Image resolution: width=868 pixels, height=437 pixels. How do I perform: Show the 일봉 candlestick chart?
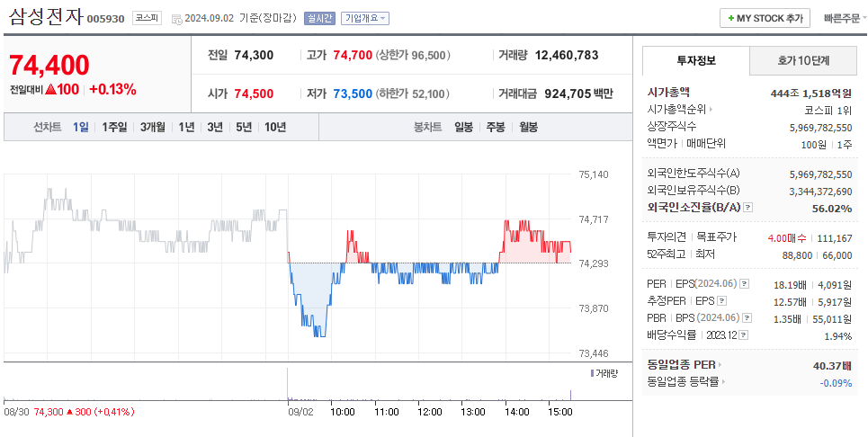[x=464, y=127]
